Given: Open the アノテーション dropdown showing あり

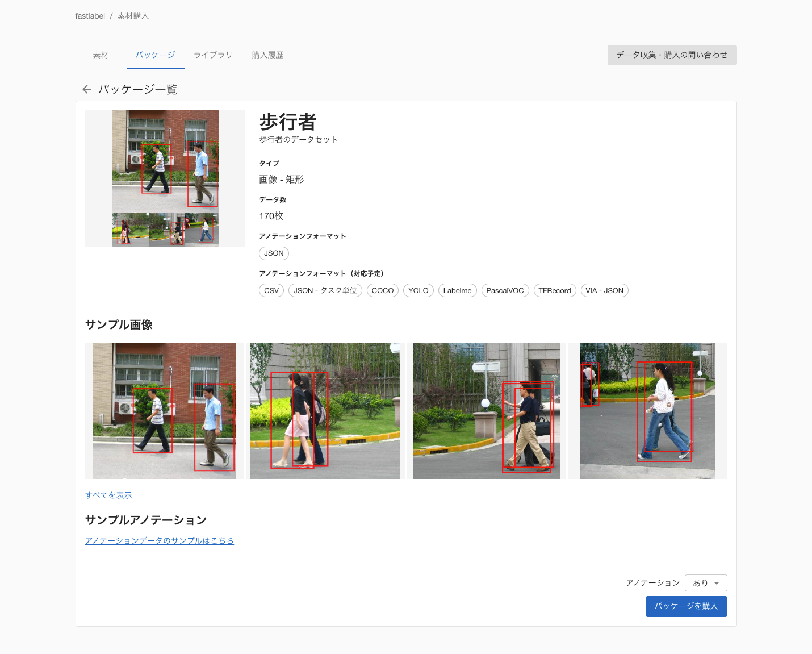Looking at the screenshot, I should coord(706,583).
